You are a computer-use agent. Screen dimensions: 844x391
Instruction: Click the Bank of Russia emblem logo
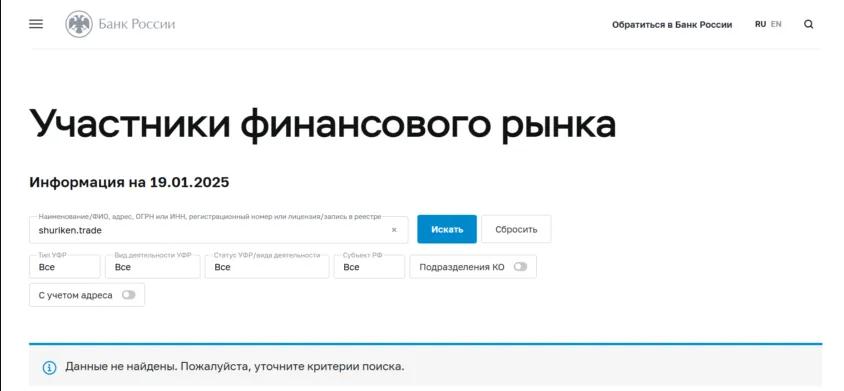pyautogui.click(x=79, y=24)
